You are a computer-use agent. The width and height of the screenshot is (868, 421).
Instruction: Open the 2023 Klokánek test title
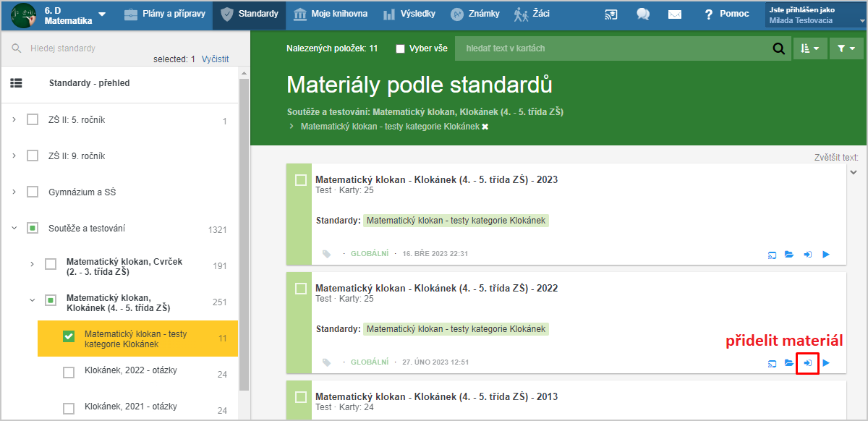[x=437, y=179]
